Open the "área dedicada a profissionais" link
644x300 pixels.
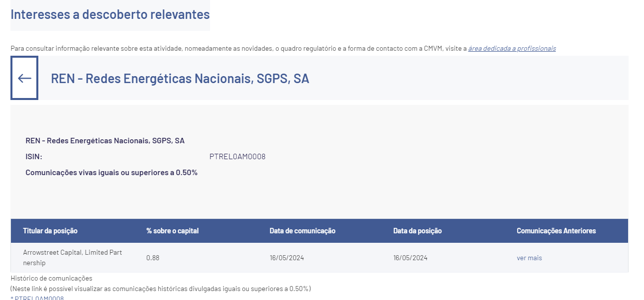(x=512, y=49)
